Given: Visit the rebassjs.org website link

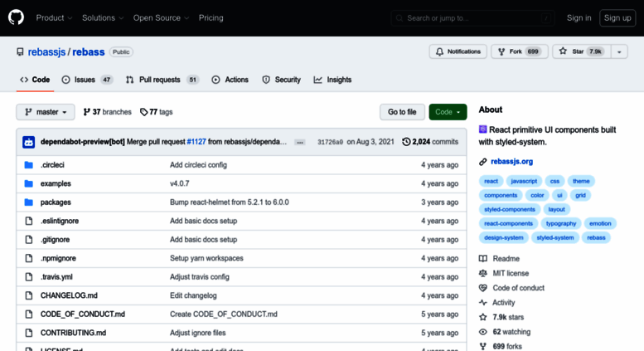Looking at the screenshot, I should [x=511, y=162].
